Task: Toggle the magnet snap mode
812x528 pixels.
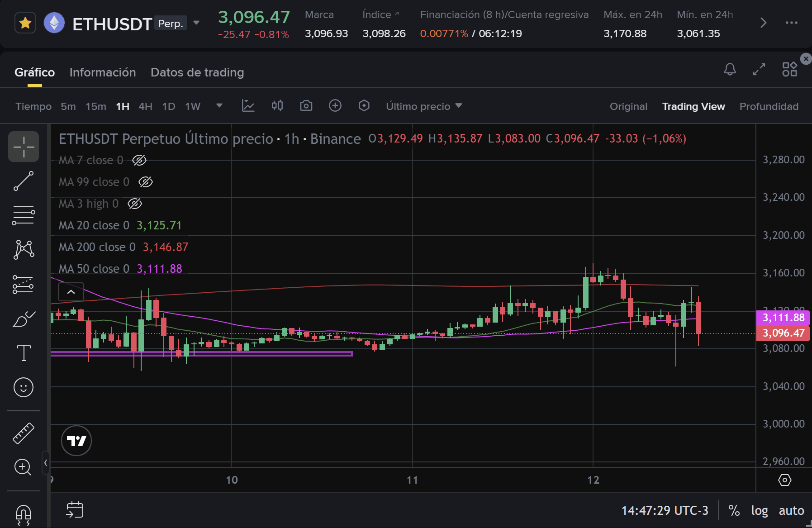Action: pos(24,515)
